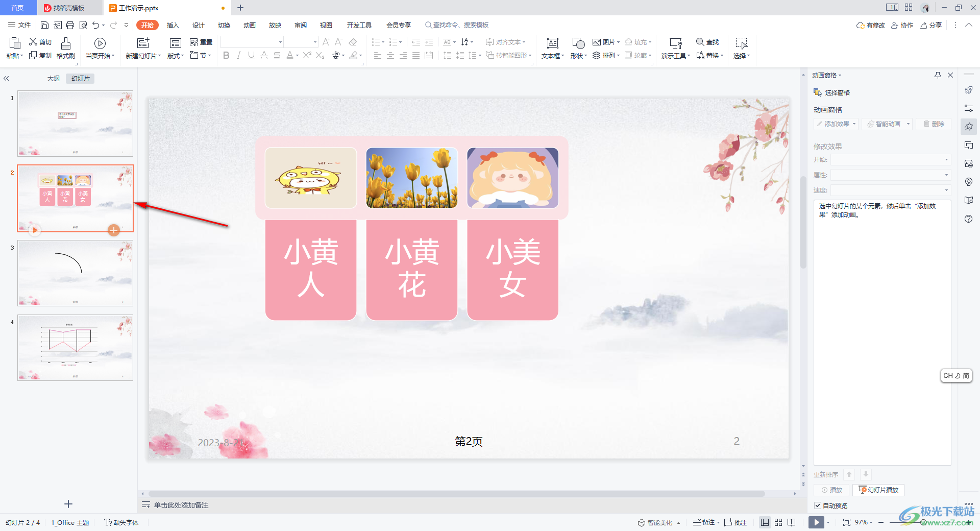Viewport: 980px width, 531px height.
Task: Click the horizontal scrollbar below the slide
Action: pos(456,494)
